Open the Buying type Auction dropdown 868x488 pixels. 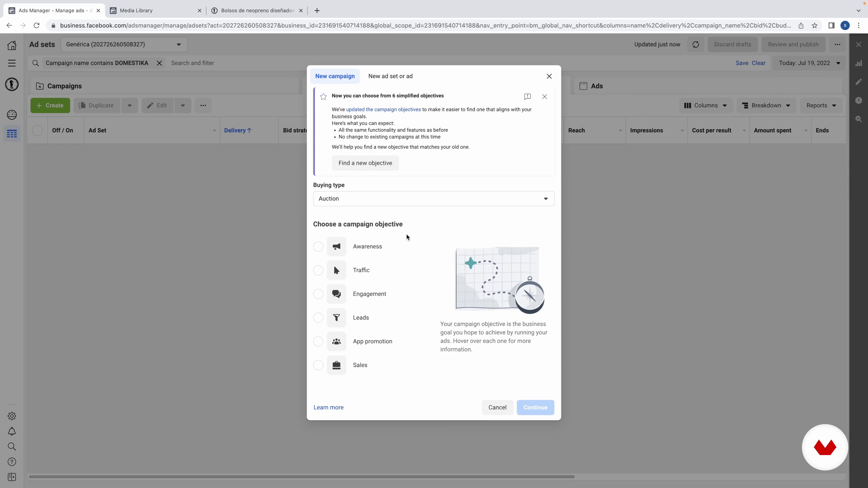tap(434, 199)
